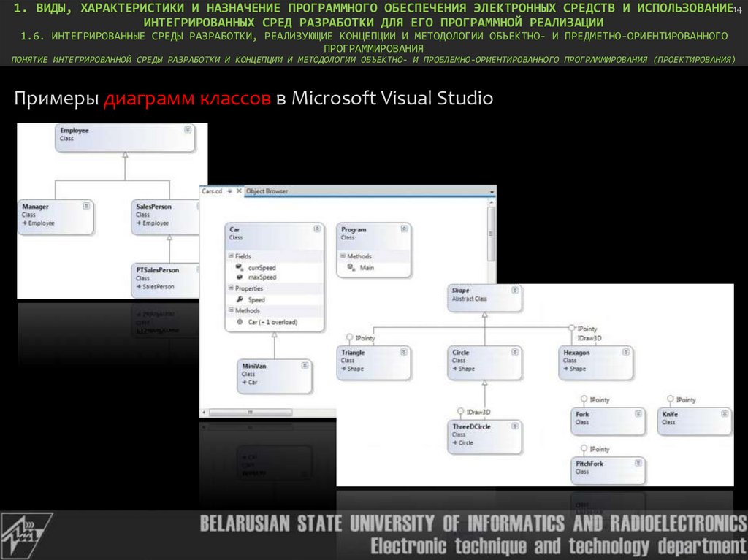748x560 pixels.
Task: Click the currSpeed field name
Action: click(x=262, y=268)
